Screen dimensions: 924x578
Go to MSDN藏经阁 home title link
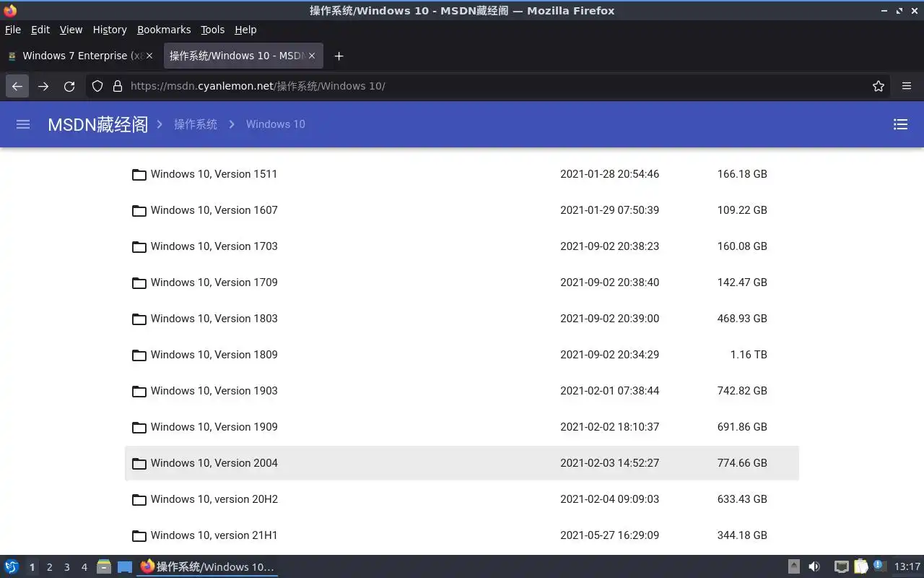[x=97, y=124]
